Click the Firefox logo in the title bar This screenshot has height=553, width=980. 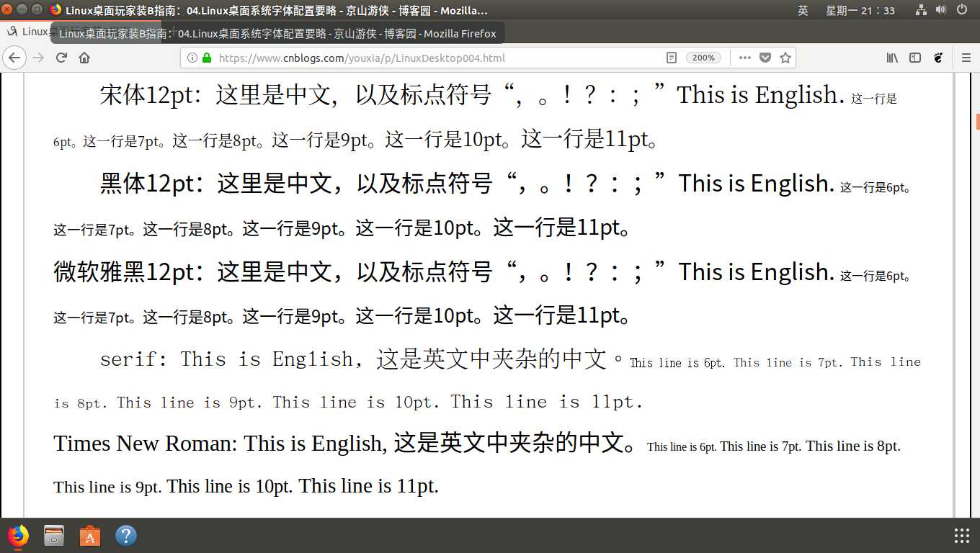tap(55, 10)
